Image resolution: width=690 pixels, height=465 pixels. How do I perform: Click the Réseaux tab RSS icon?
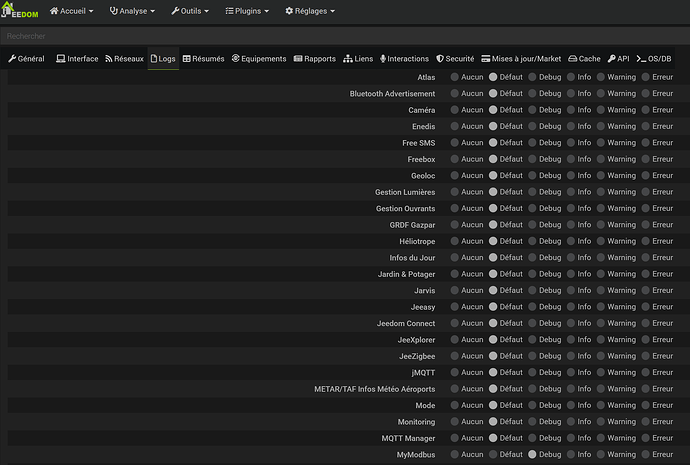108,59
